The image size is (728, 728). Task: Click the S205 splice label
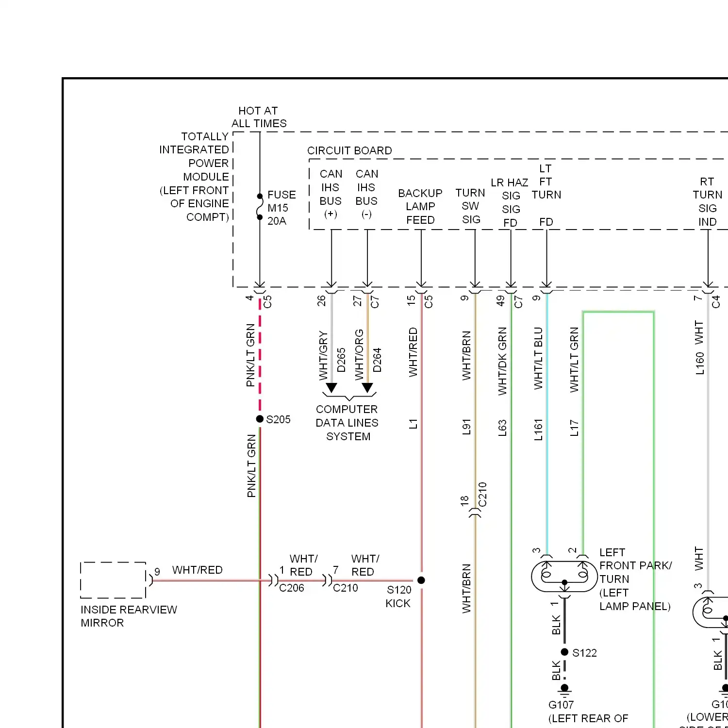(278, 419)
